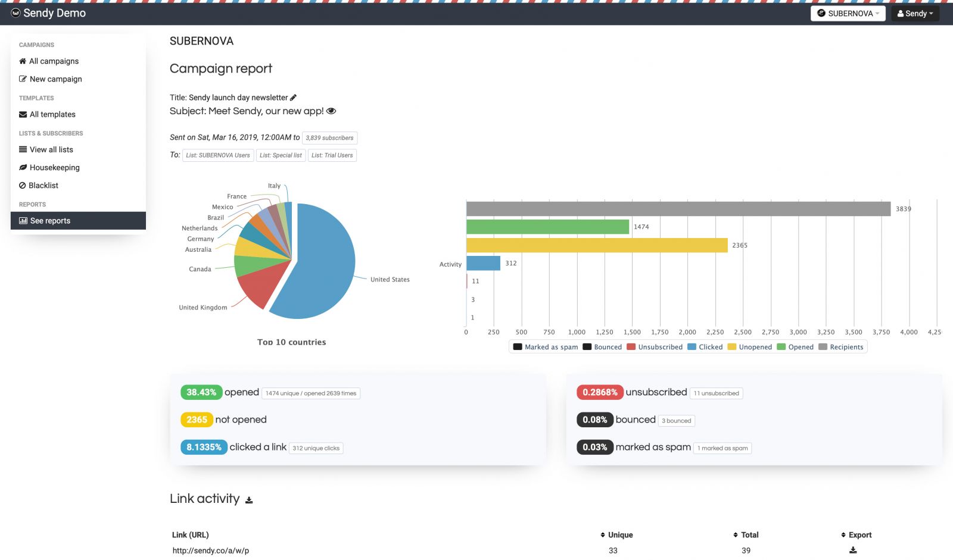Image resolution: width=953 pixels, height=560 pixels.
Task: Click the green Opened bar 1474
Action: (547, 227)
